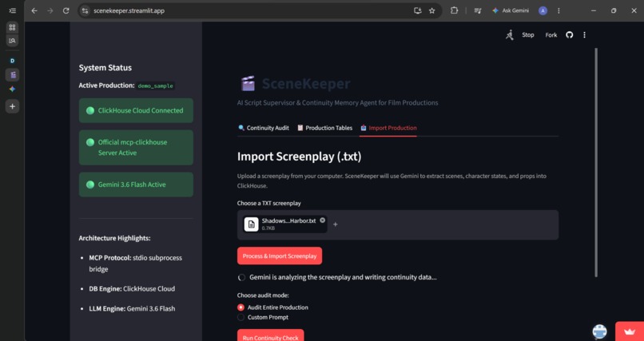Open the profile avatar 'A'

pyautogui.click(x=543, y=10)
